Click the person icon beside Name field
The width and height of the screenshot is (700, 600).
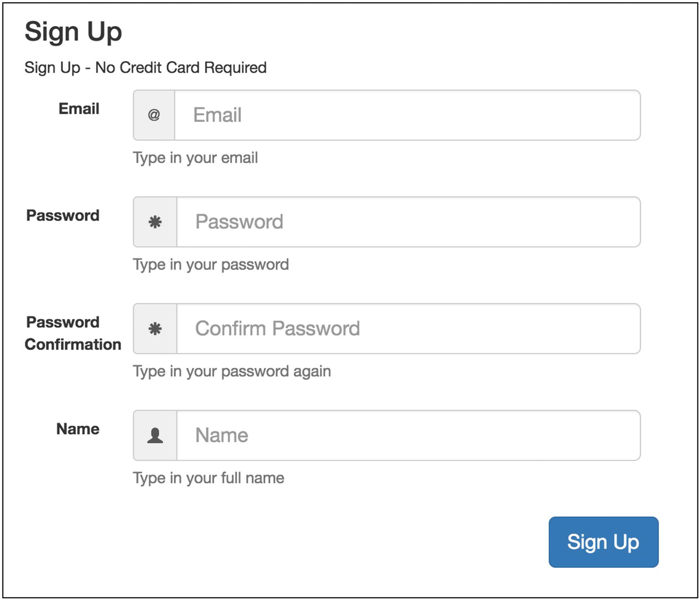pos(155,436)
